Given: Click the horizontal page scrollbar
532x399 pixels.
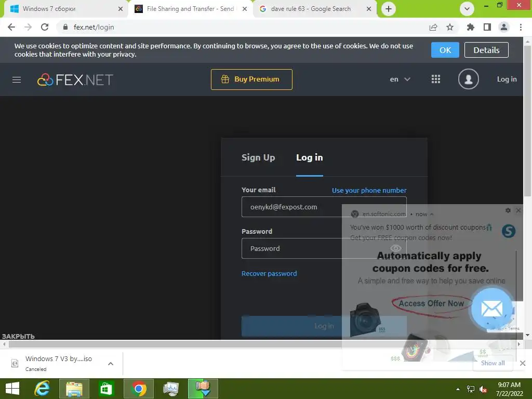Looking at the screenshot, I should (261, 344).
